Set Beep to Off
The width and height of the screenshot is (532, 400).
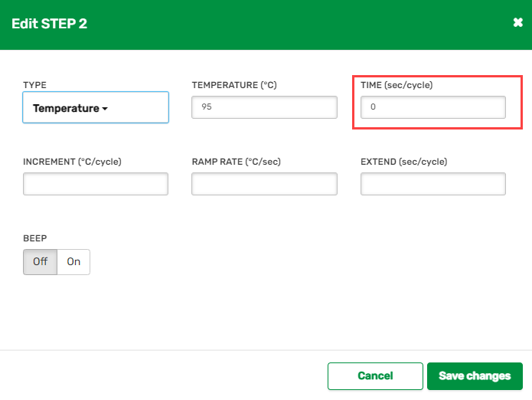41,261
